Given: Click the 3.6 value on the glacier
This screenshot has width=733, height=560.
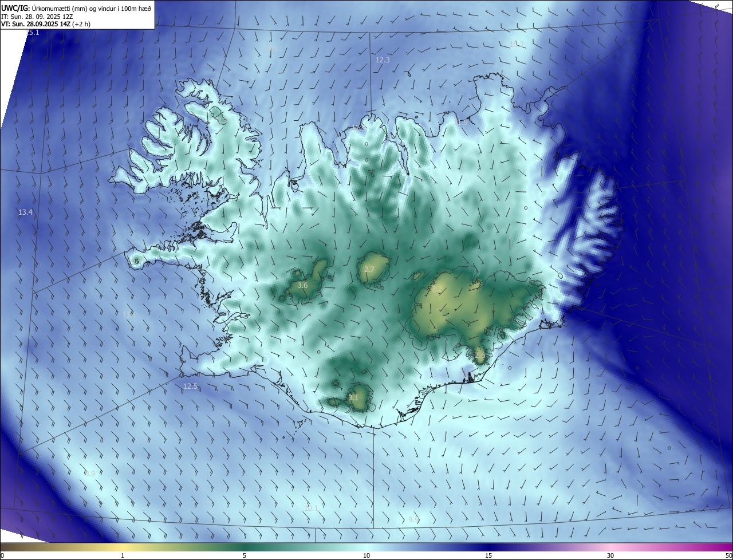Looking at the screenshot, I should pyautogui.click(x=303, y=285).
